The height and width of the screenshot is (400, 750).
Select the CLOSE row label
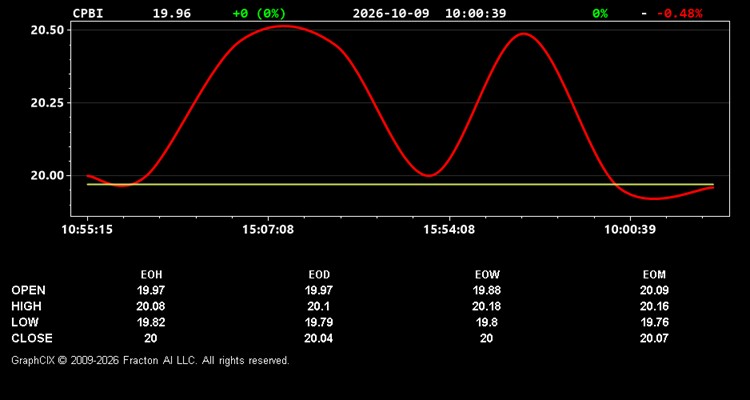[x=32, y=338]
